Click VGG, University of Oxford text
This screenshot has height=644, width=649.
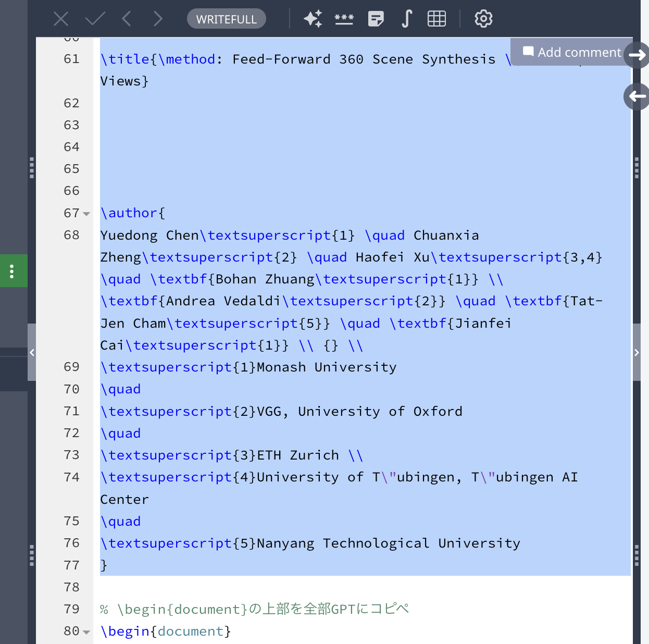[x=359, y=411]
